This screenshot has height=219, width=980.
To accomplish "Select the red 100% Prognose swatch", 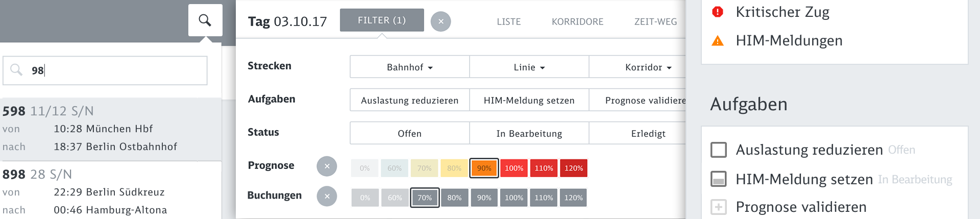I will coord(514,168).
